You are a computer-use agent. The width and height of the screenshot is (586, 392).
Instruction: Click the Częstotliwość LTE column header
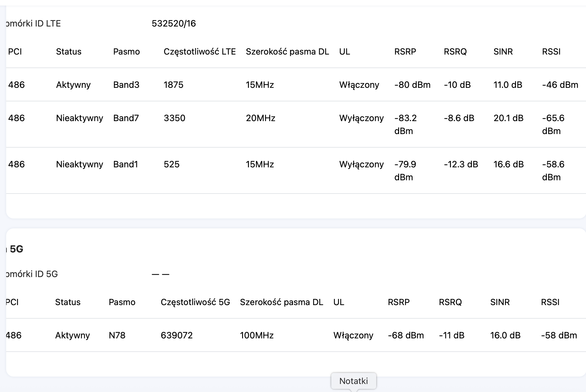(x=200, y=51)
